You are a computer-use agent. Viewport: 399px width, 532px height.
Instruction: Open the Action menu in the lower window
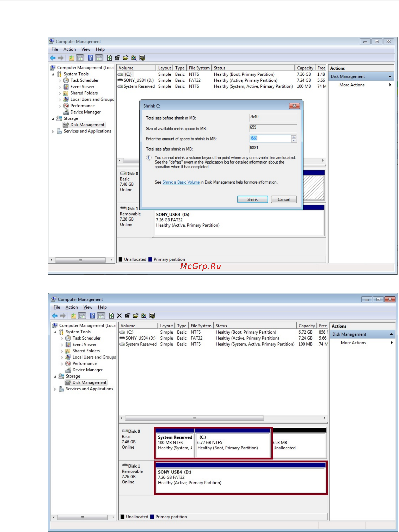click(x=71, y=307)
